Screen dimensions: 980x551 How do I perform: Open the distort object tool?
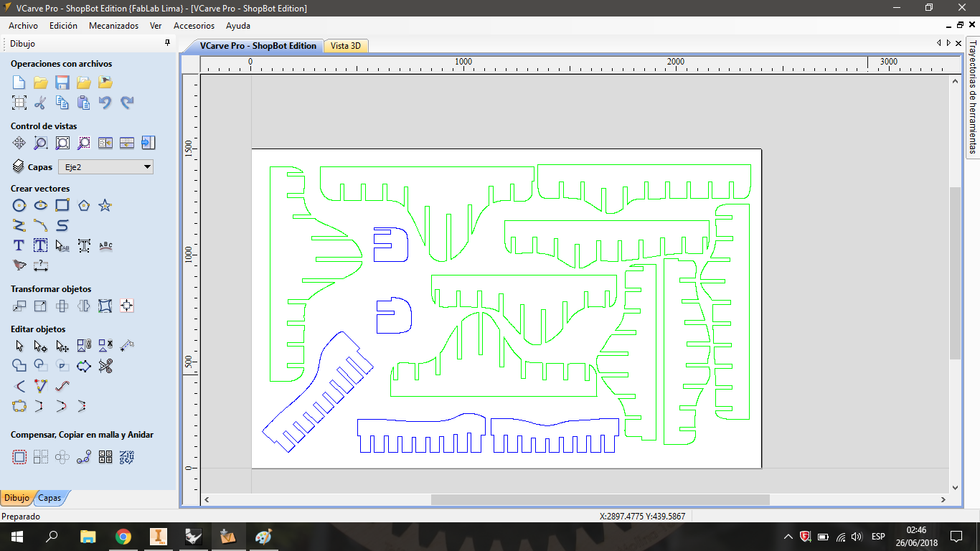click(105, 306)
